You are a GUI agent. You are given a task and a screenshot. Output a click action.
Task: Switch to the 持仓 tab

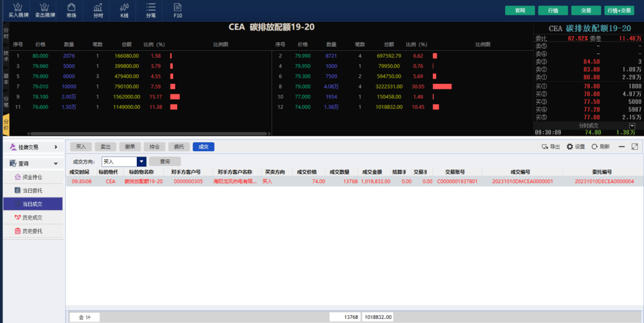pos(154,146)
